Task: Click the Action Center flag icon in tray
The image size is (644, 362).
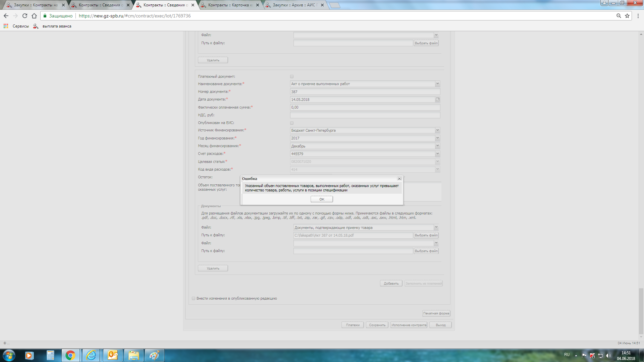Action: 584,355
